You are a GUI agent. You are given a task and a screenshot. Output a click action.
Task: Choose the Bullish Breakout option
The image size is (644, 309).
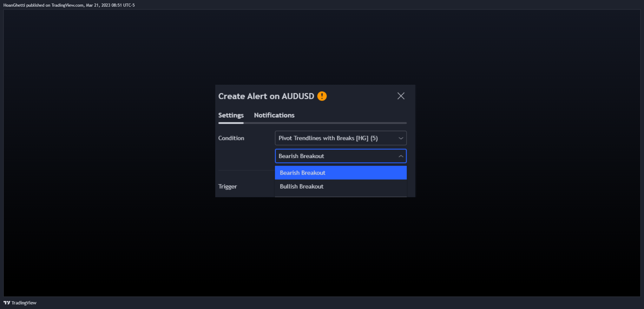pyautogui.click(x=341, y=186)
